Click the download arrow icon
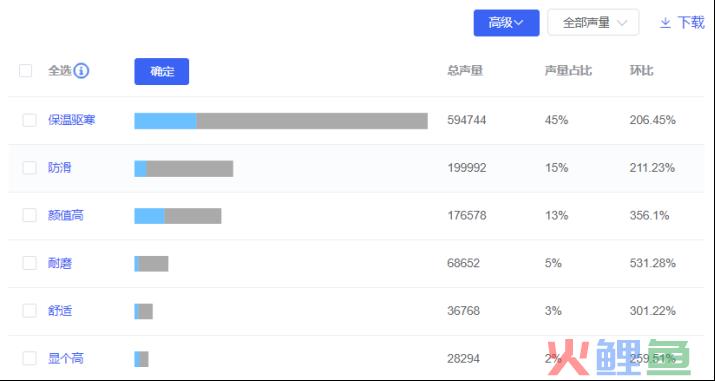 (x=665, y=23)
